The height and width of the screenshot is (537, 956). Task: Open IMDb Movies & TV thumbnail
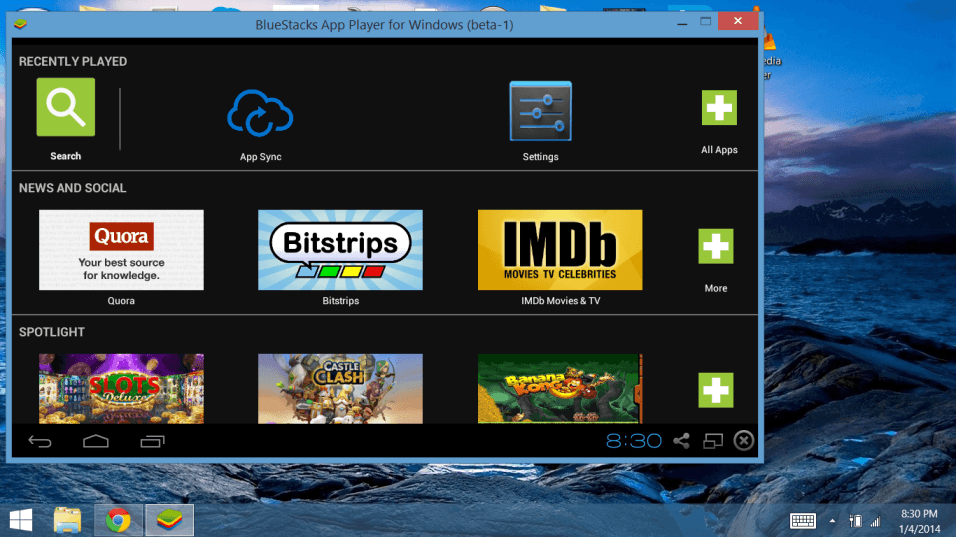tap(560, 250)
